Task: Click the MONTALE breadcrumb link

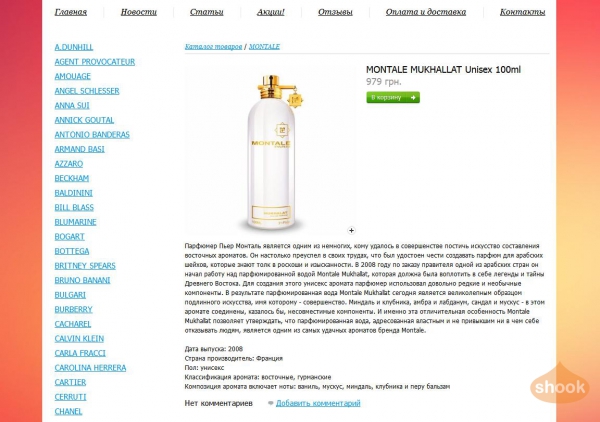Action: [264, 46]
